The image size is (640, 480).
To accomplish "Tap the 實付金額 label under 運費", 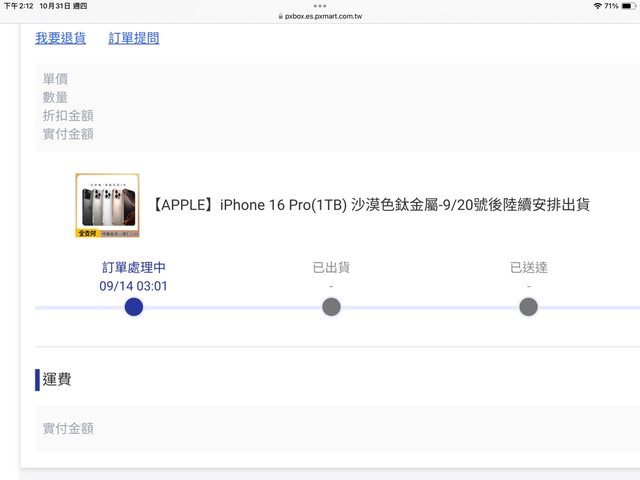I will pos(68,429).
